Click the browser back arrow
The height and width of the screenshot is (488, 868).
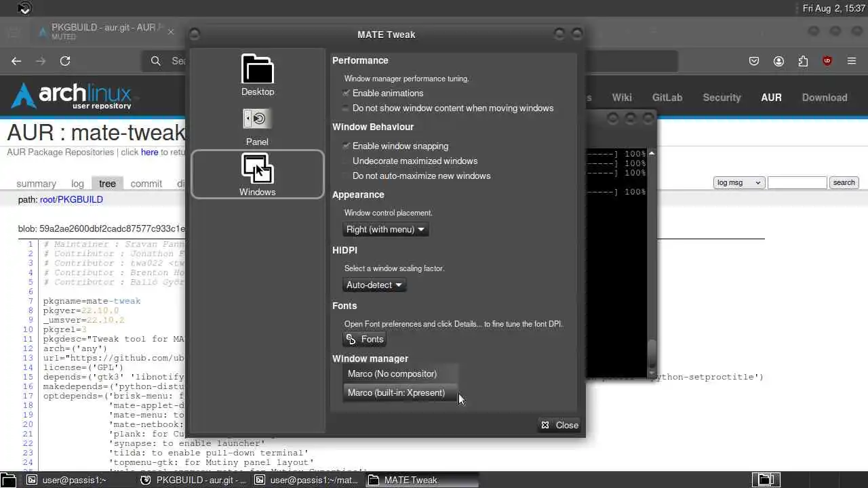[16, 61]
